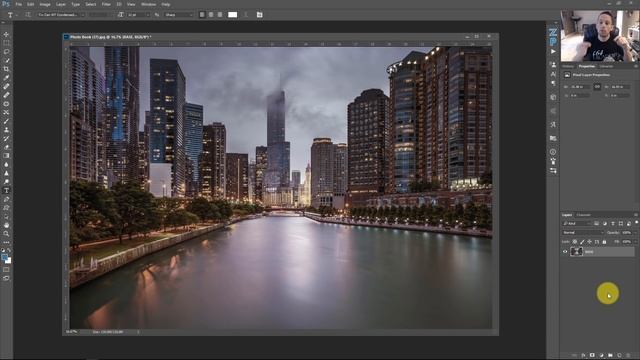Viewport: 640px width, 360px height.
Task: Click the Fill percentage field
Action: 627,242
